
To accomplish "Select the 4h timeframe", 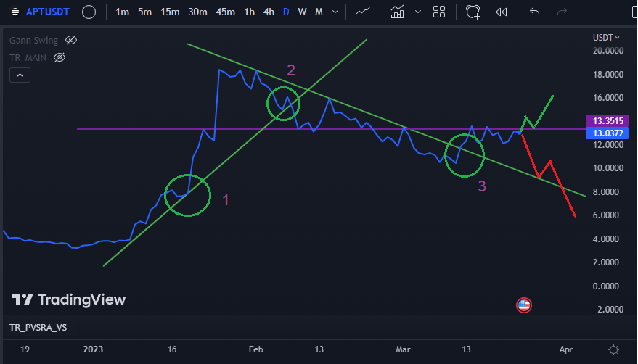I will tap(269, 12).
